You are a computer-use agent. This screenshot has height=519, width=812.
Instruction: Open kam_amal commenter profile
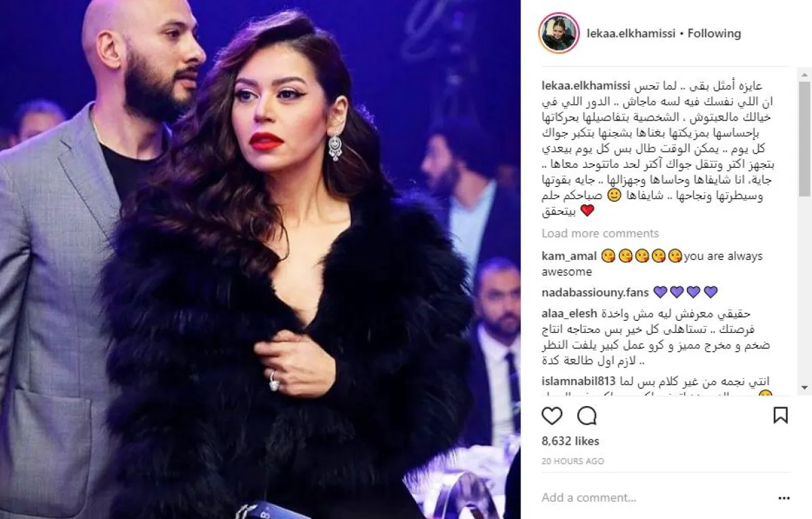coord(570,256)
